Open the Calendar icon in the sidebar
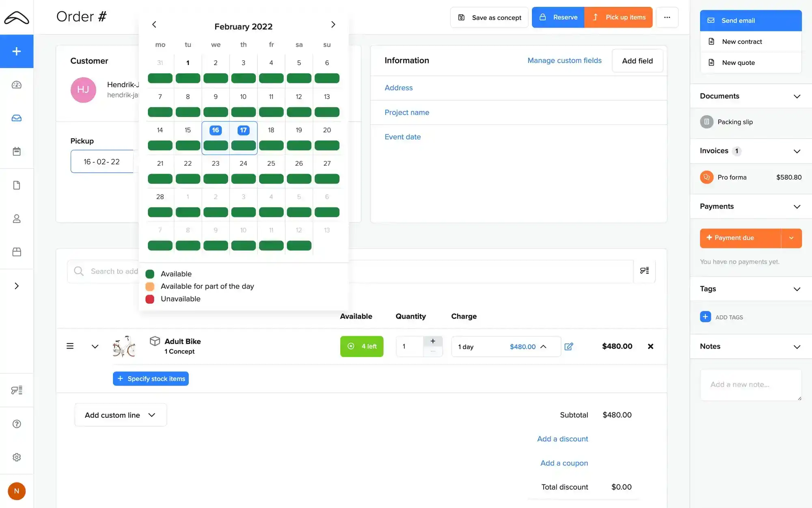 (x=17, y=151)
